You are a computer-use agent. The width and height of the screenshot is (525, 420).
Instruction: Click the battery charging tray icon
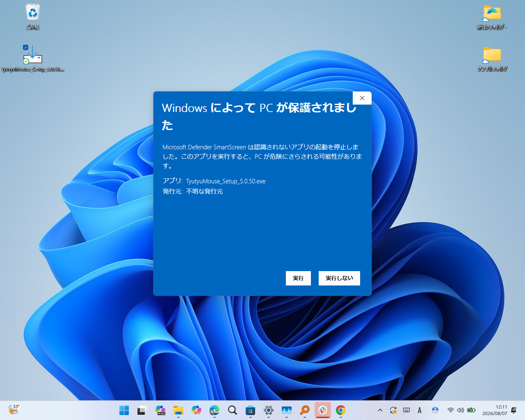click(x=471, y=410)
